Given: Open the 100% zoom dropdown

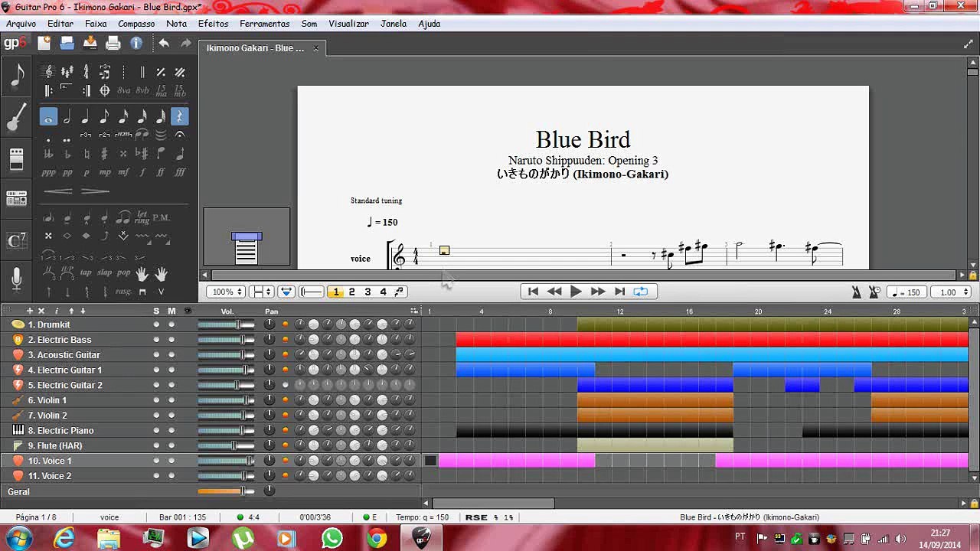Looking at the screenshot, I should coord(227,292).
